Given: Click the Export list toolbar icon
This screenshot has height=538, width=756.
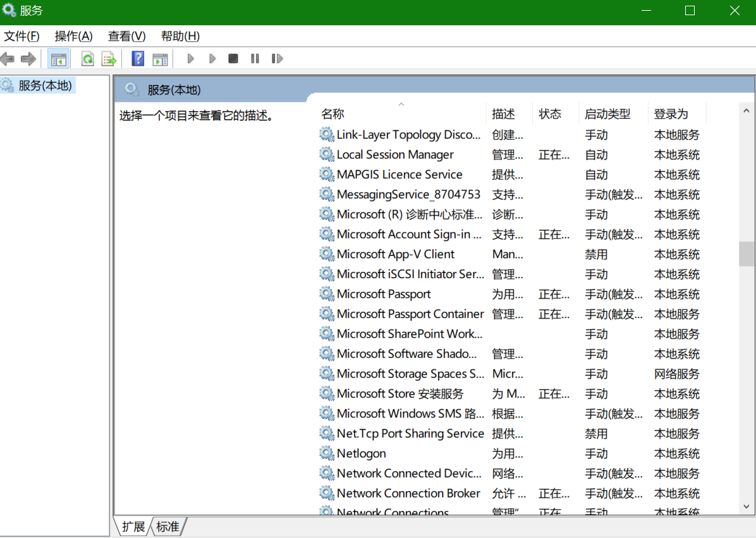Looking at the screenshot, I should (109, 59).
